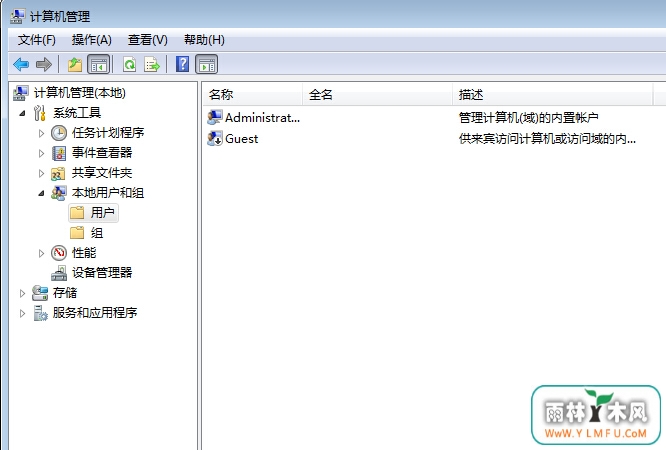666x450 pixels.
Task: Select the Guest name in user list
Action: 242,139
